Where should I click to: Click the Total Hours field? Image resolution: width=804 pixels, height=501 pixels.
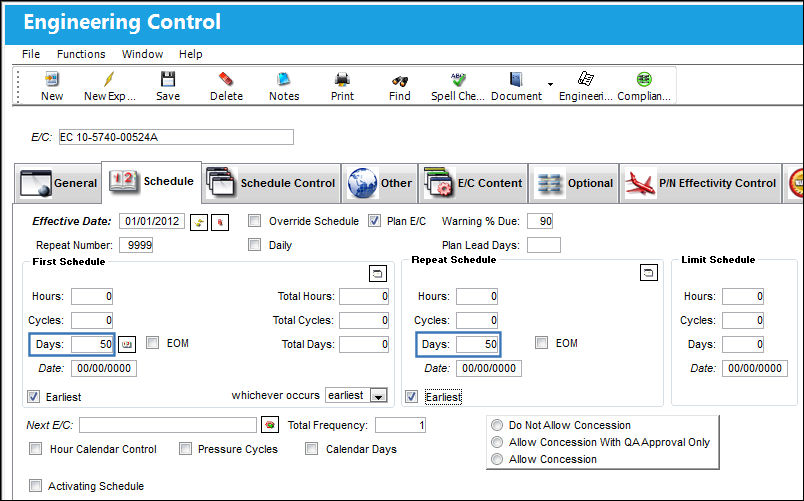click(364, 296)
